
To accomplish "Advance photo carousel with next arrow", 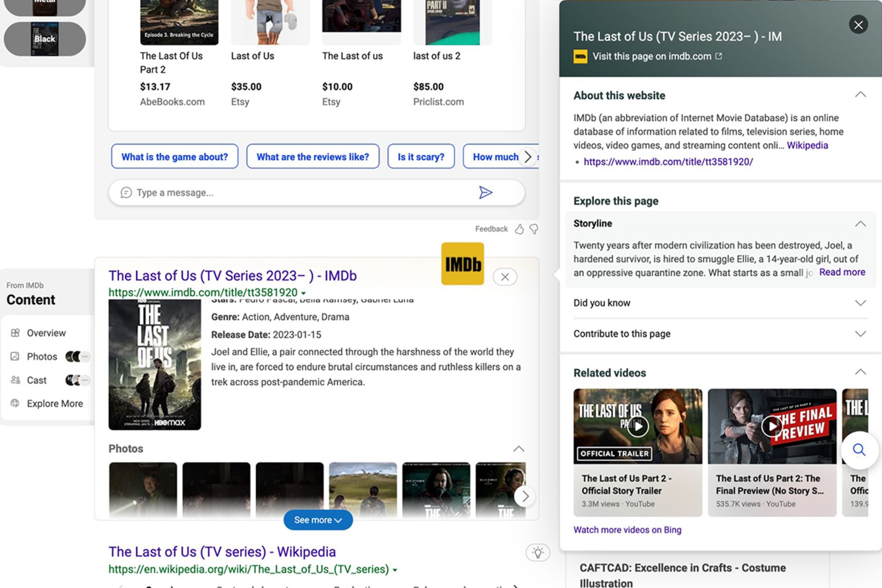I will [525, 496].
